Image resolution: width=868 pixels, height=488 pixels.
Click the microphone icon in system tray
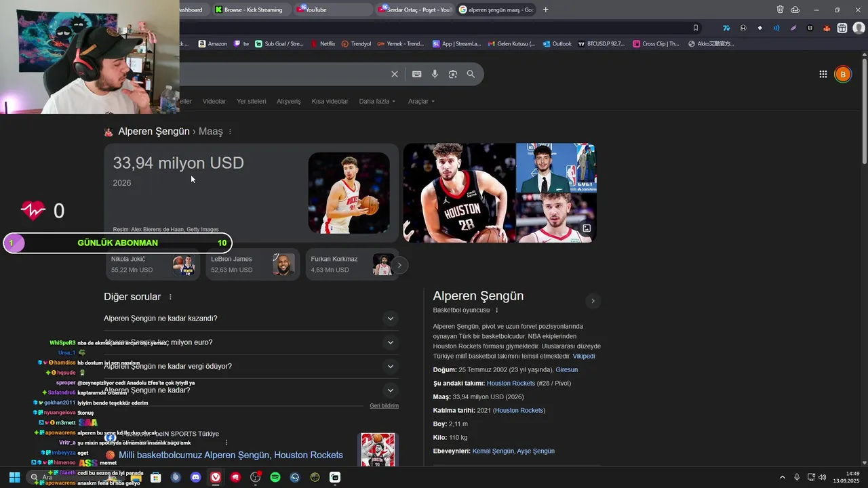(797, 477)
